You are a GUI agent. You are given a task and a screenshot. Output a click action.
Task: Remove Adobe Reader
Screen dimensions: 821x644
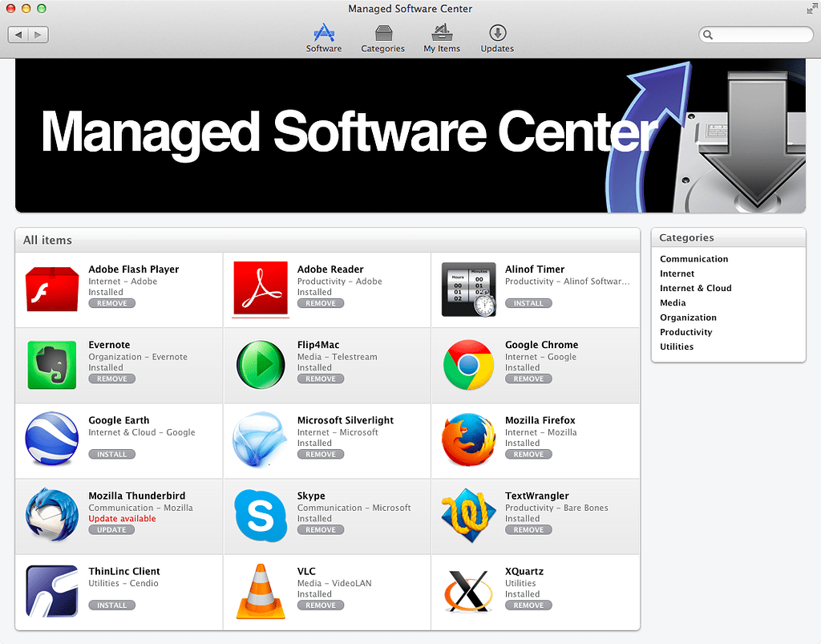[x=320, y=303]
